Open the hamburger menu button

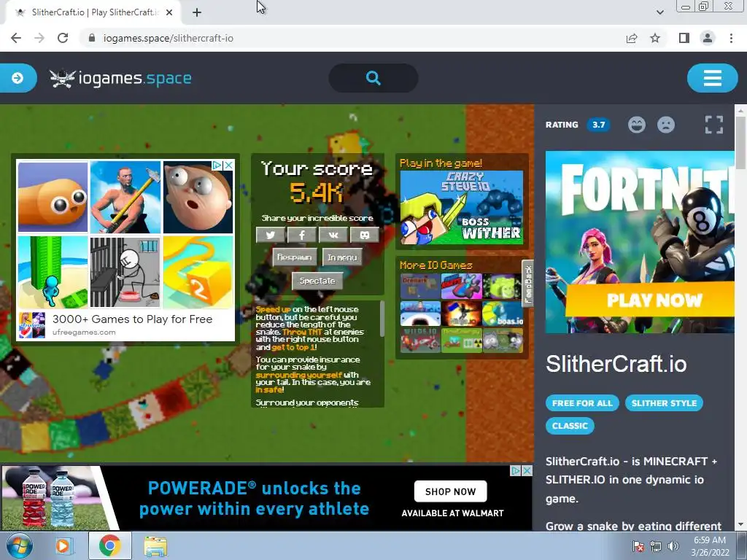[712, 78]
